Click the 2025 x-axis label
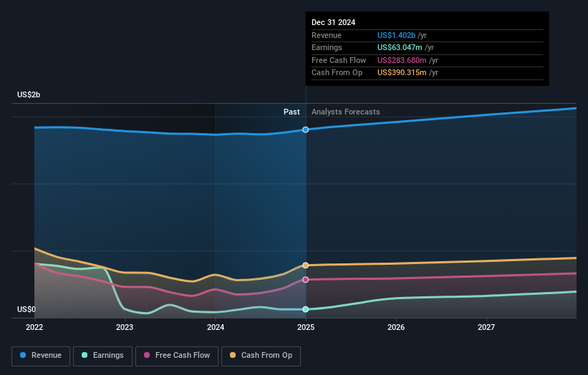 pyautogui.click(x=306, y=327)
